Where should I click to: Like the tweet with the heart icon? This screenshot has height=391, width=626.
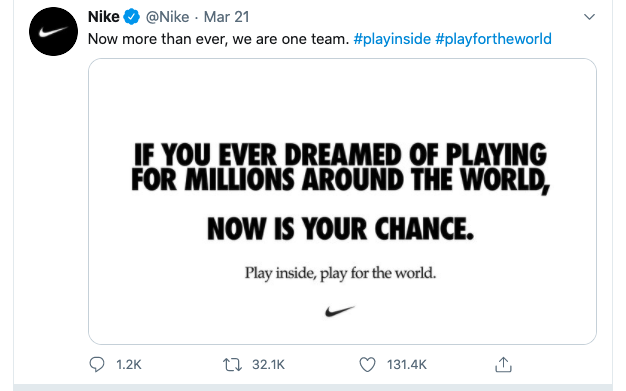367,365
